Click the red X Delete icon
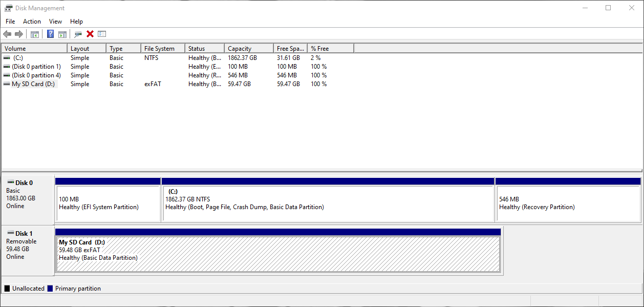 [x=90, y=34]
